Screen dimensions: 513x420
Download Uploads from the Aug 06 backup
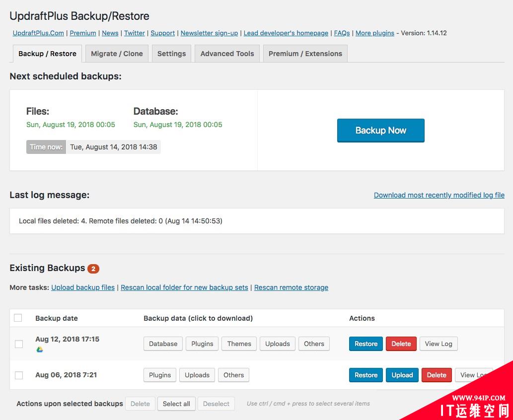197,375
